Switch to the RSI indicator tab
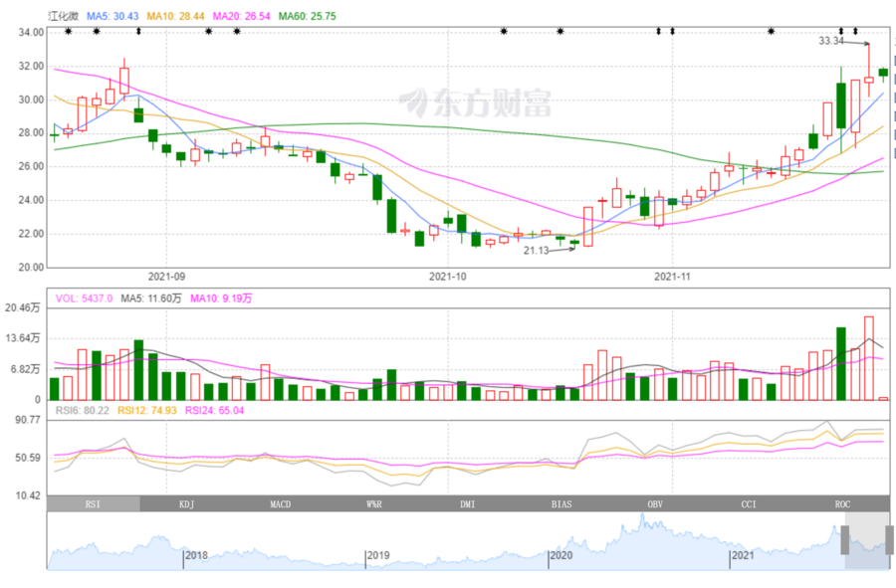 [x=94, y=503]
